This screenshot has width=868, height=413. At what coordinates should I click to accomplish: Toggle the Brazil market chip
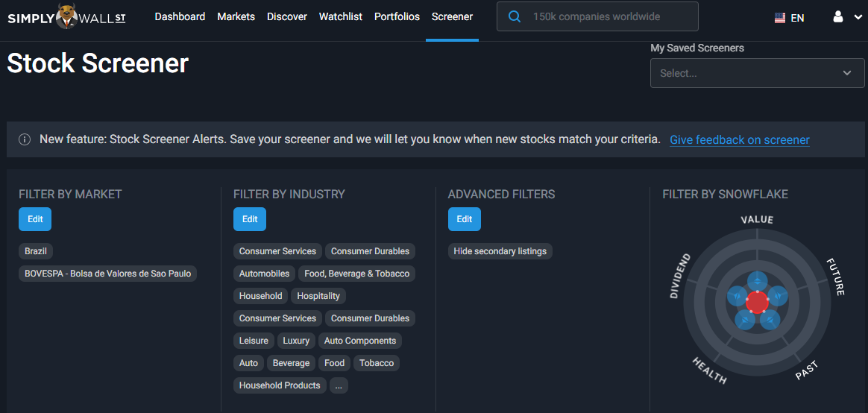(x=36, y=251)
